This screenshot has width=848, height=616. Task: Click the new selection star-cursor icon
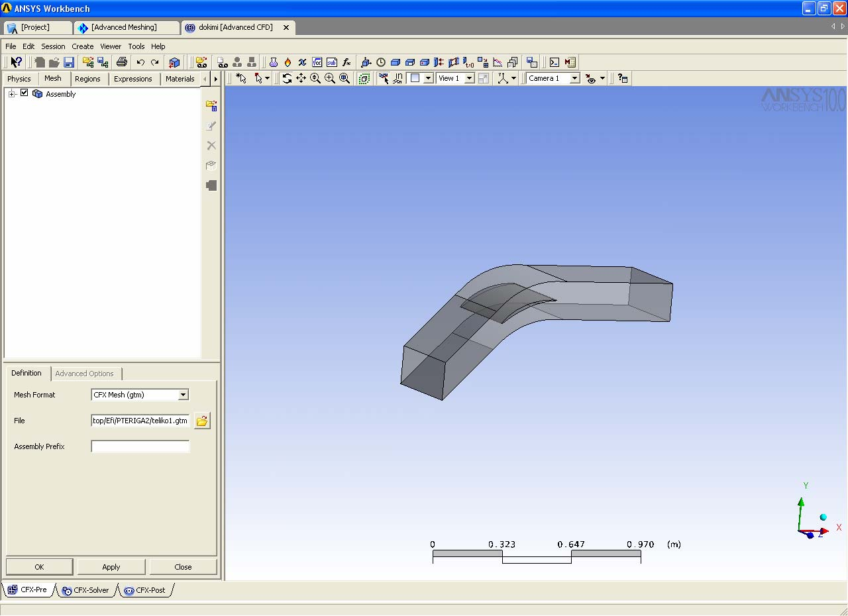(241, 78)
